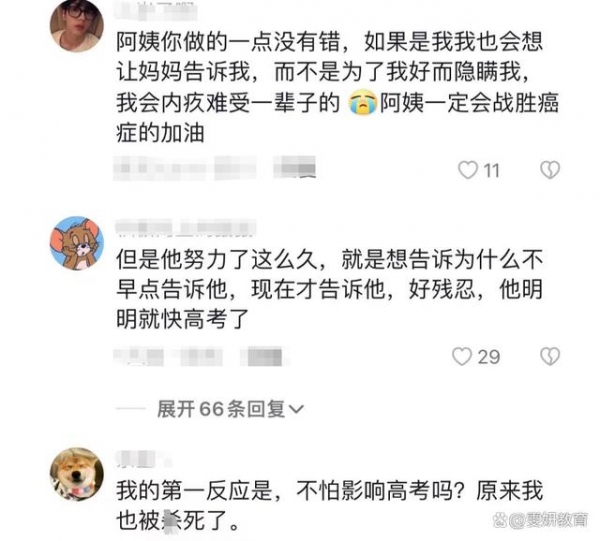The height and width of the screenshot is (541, 600).
Task: Tap the 斐妍教育 watermark
Action: pyautogui.click(x=541, y=520)
